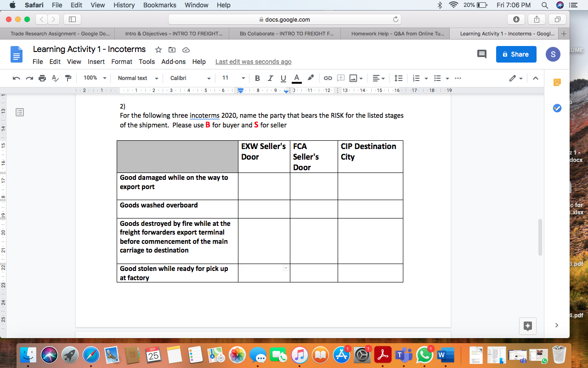The height and width of the screenshot is (368, 588).
Task: Open Spotlight search in the menu bar
Action: point(545,5)
